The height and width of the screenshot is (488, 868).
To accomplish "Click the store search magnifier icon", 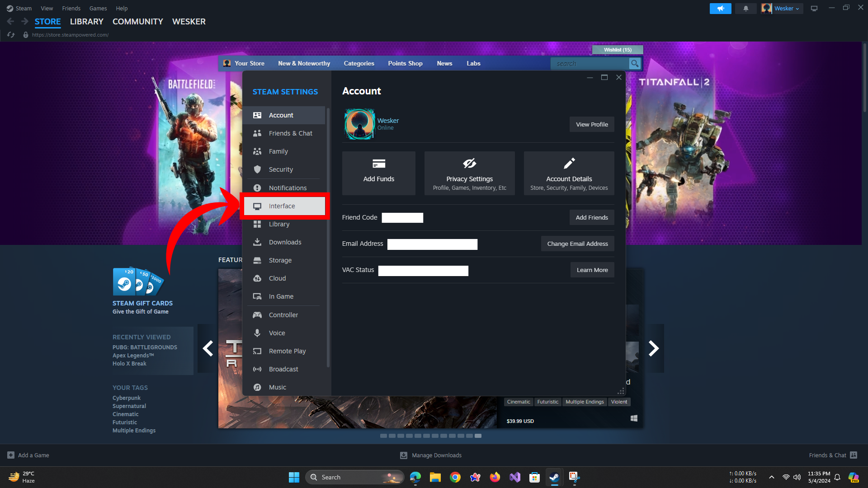I will [x=635, y=64].
